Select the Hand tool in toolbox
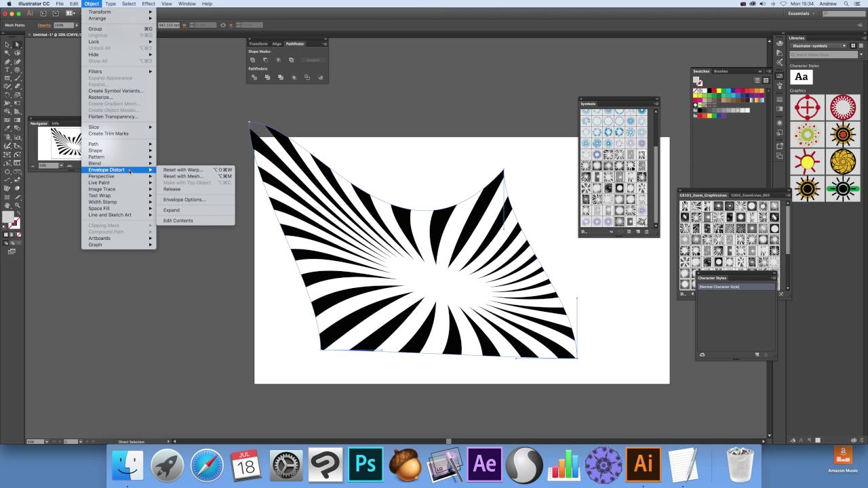The height and width of the screenshot is (488, 868). [7, 205]
